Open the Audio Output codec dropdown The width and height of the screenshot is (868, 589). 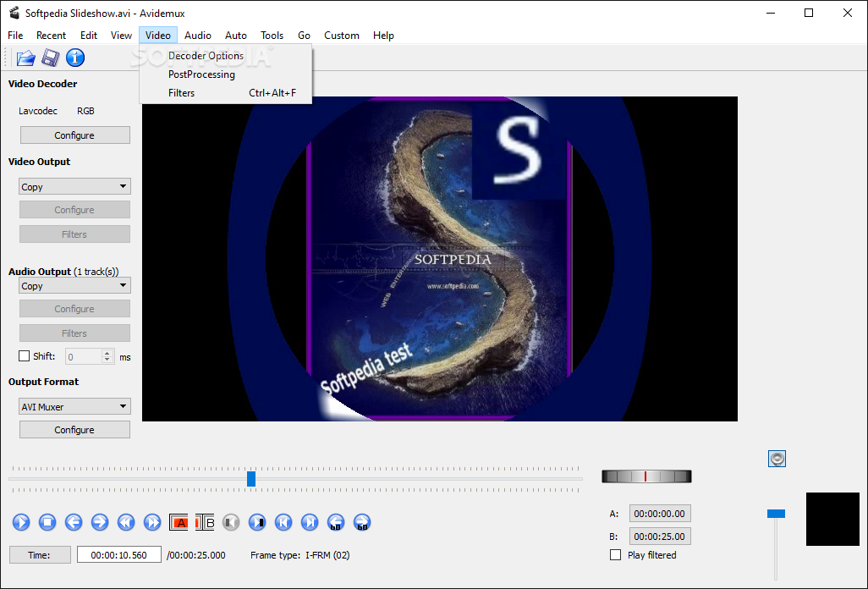pos(74,286)
